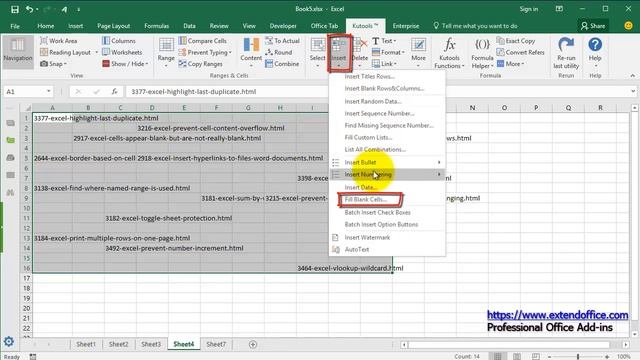Open Formula Helper

482,53
